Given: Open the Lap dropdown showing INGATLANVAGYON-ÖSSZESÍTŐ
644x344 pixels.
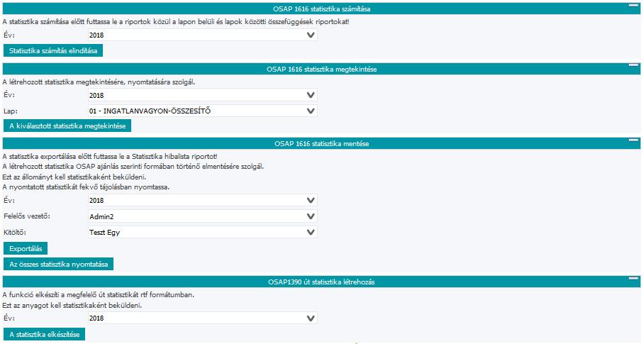Looking at the screenshot, I should [x=202, y=111].
